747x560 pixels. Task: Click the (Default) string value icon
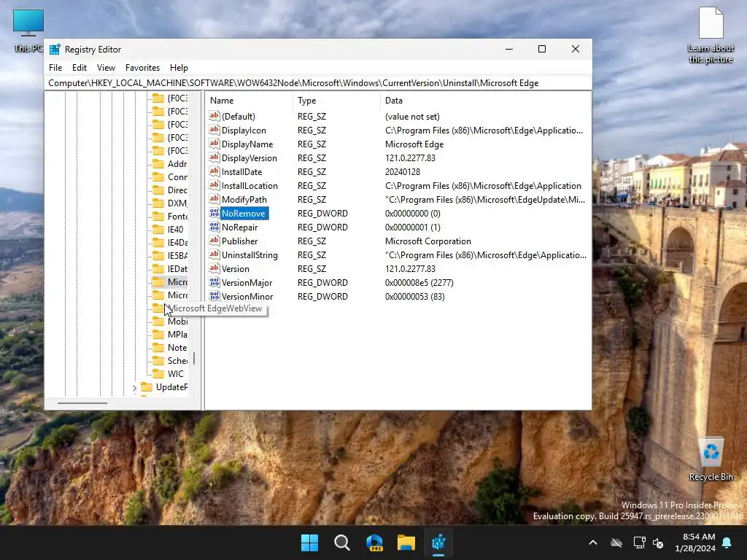pos(214,116)
